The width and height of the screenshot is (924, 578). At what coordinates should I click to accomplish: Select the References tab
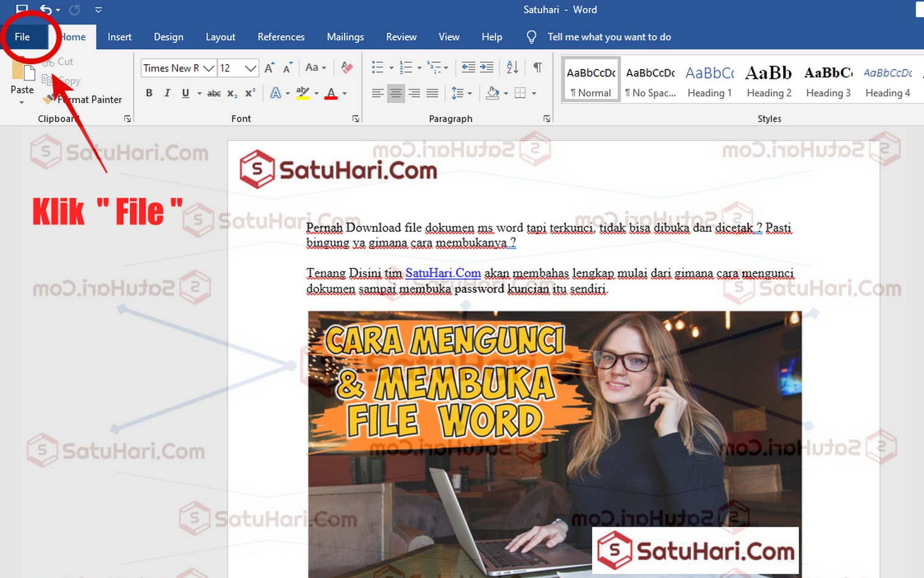[x=281, y=37]
